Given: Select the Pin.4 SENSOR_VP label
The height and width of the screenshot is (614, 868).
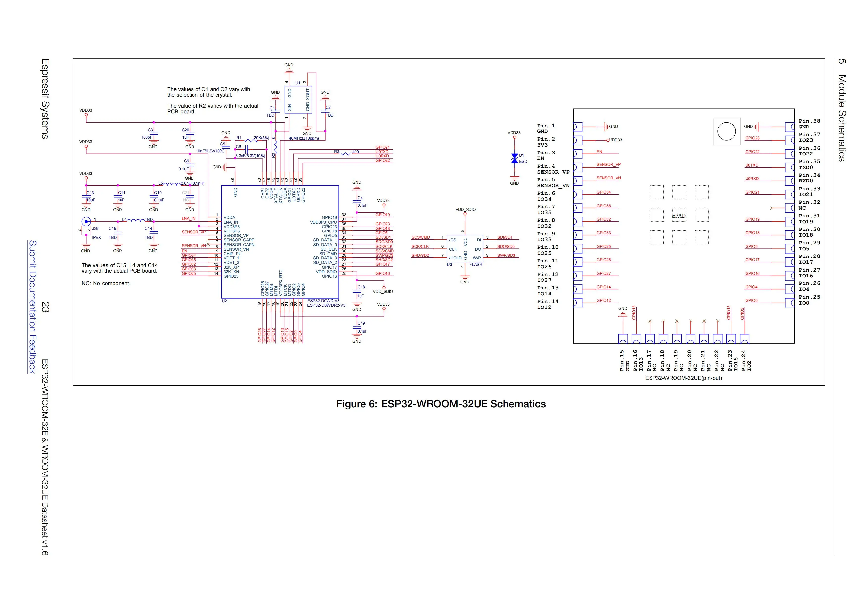Looking at the screenshot, I should click(553, 169).
